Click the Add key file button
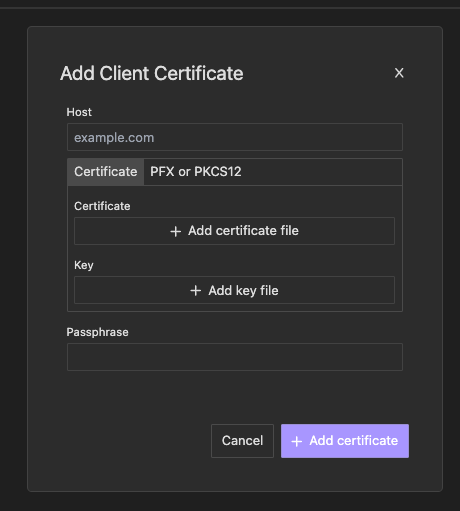Viewport: 460px width, 511px height. point(234,290)
